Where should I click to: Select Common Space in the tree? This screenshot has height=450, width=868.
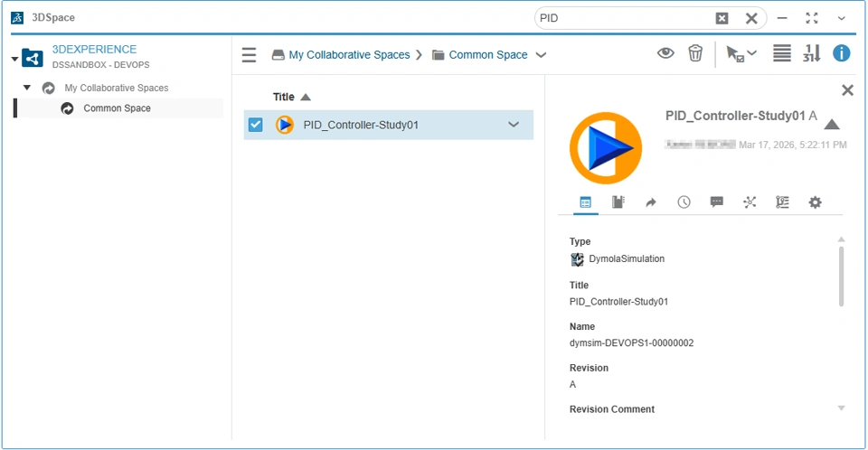pyautogui.click(x=117, y=108)
